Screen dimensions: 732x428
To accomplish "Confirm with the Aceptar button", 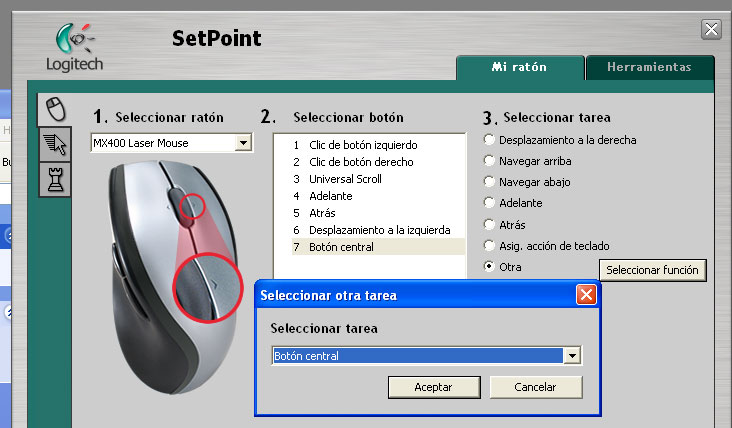I will [434, 387].
